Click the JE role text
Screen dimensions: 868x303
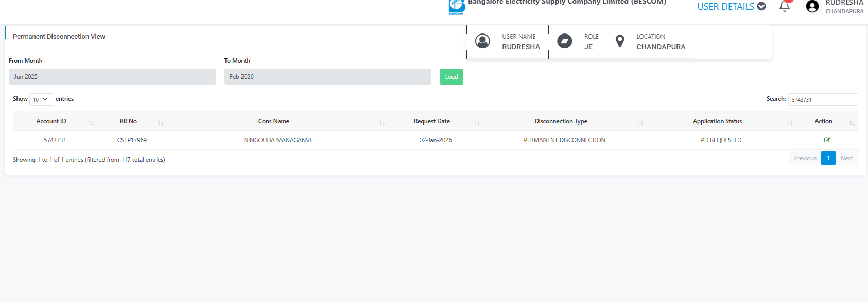[588, 47]
